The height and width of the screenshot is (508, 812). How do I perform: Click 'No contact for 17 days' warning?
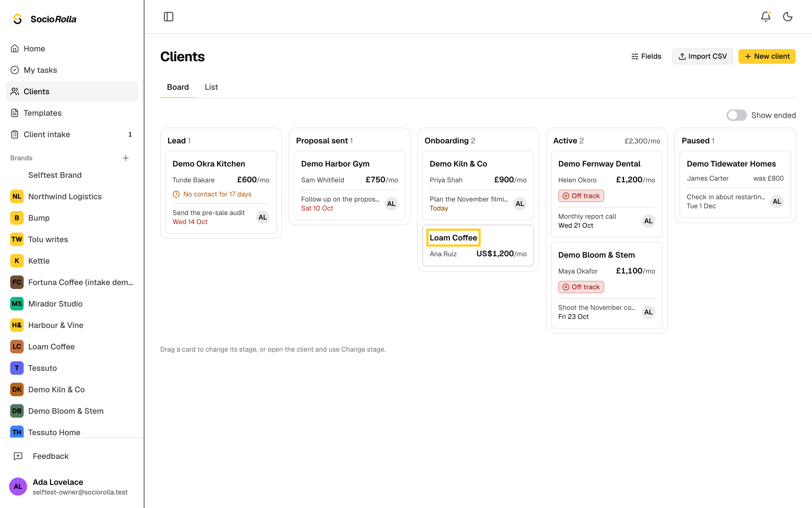pyautogui.click(x=212, y=194)
